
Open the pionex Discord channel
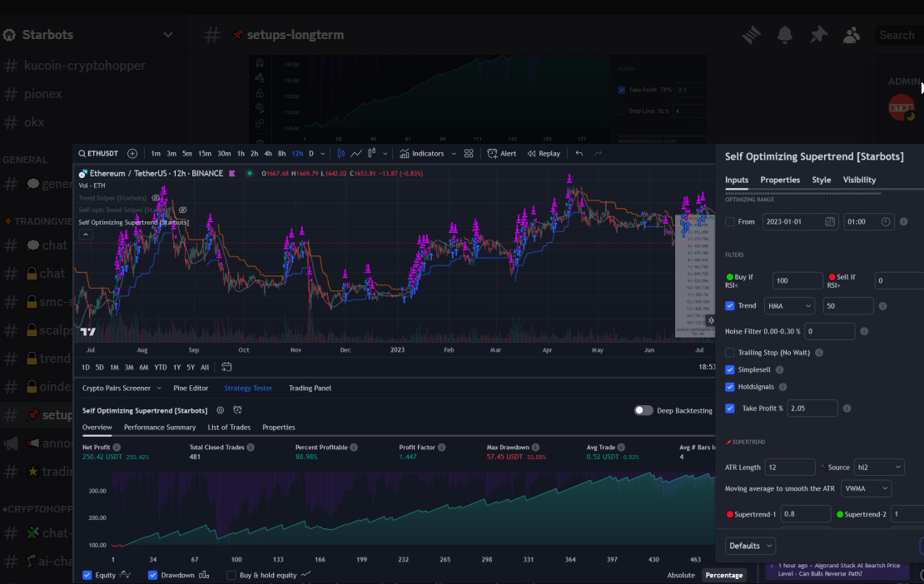pyautogui.click(x=43, y=94)
